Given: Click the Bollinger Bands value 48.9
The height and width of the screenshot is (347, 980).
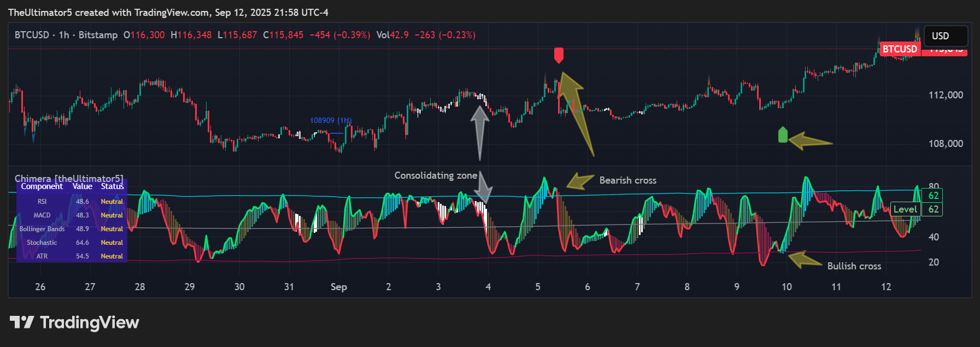Looking at the screenshot, I should click(83, 229).
